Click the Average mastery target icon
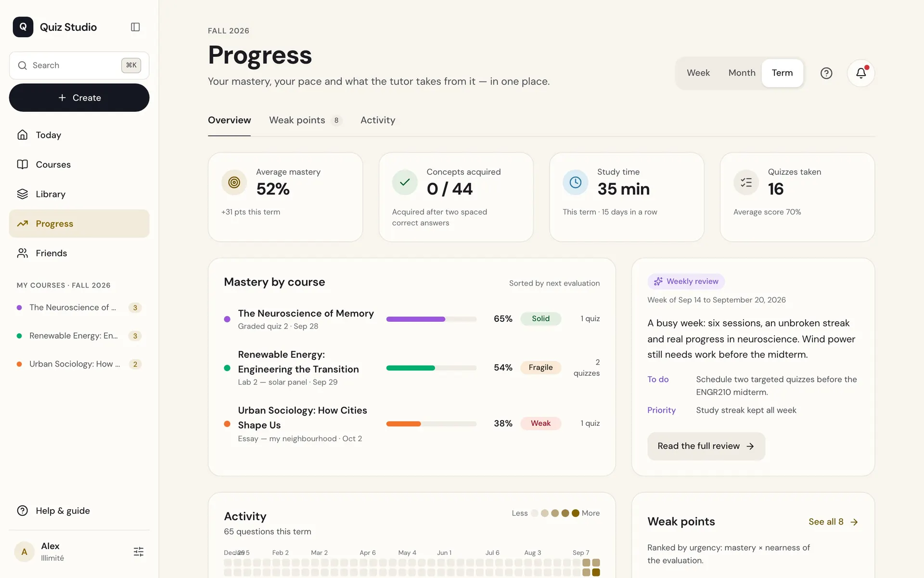The width and height of the screenshot is (924, 578). coord(234,183)
